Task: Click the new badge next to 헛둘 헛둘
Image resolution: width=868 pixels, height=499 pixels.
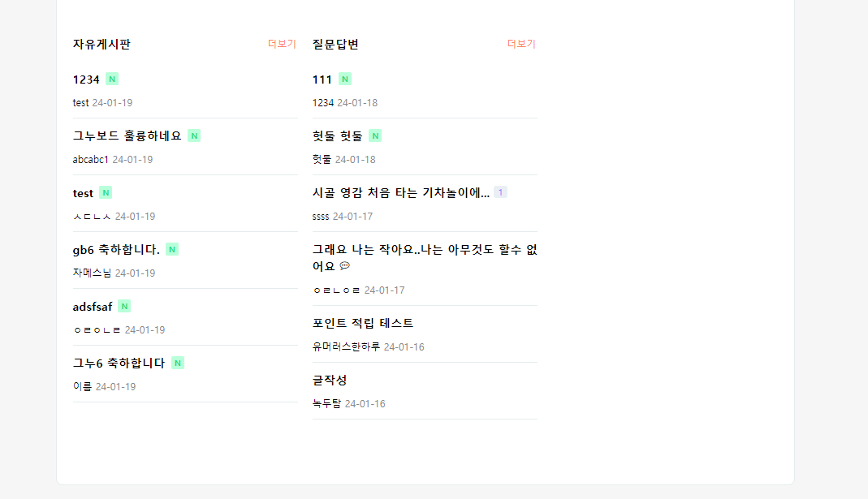Action: pos(375,136)
